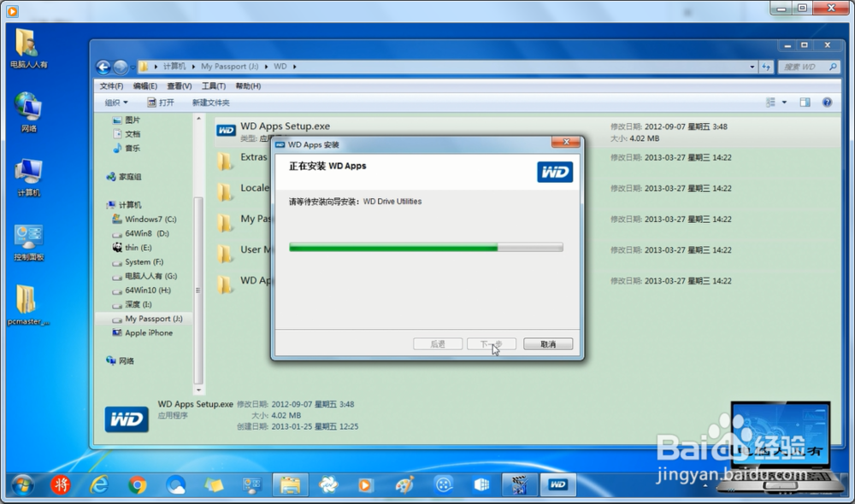Click the Explorer help question mark icon
This screenshot has width=855, height=504.
827,103
